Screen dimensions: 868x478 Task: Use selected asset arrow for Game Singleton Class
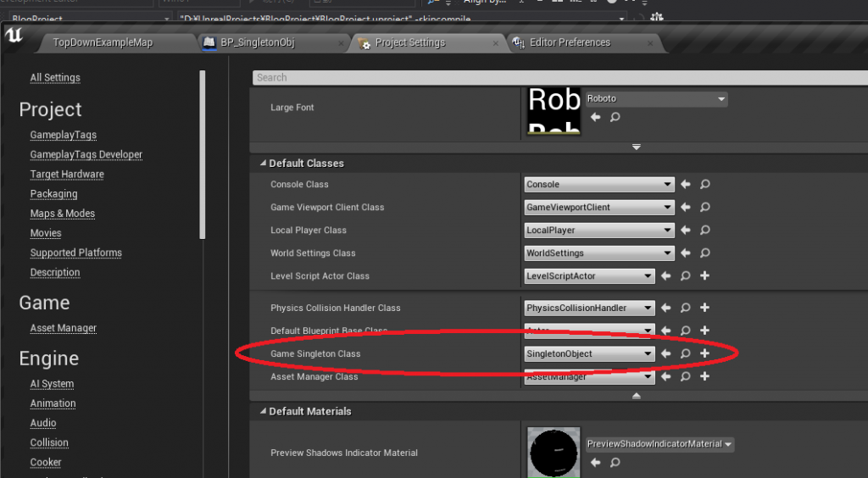666,353
